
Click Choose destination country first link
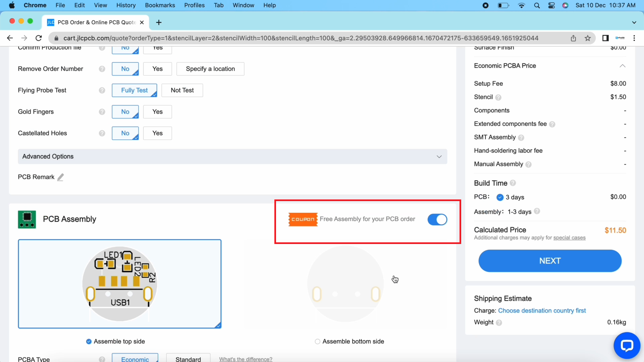click(x=542, y=311)
